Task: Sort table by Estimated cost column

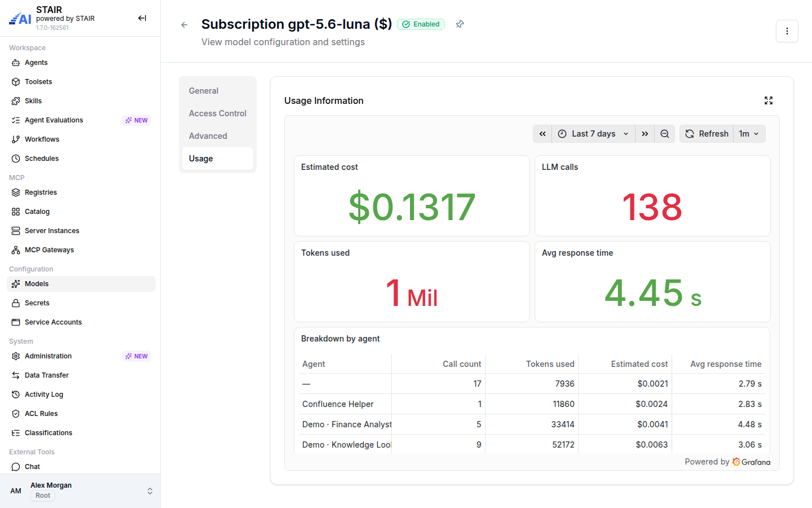Action: pos(639,364)
